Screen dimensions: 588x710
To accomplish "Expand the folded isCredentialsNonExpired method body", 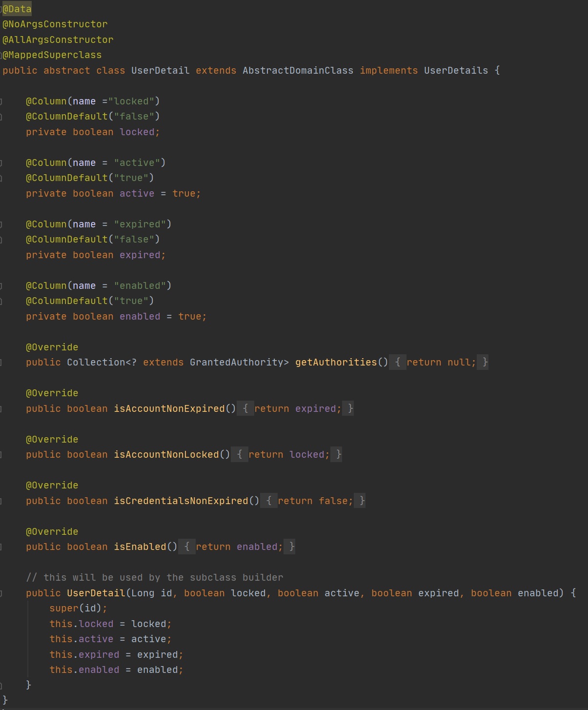I will (x=269, y=501).
